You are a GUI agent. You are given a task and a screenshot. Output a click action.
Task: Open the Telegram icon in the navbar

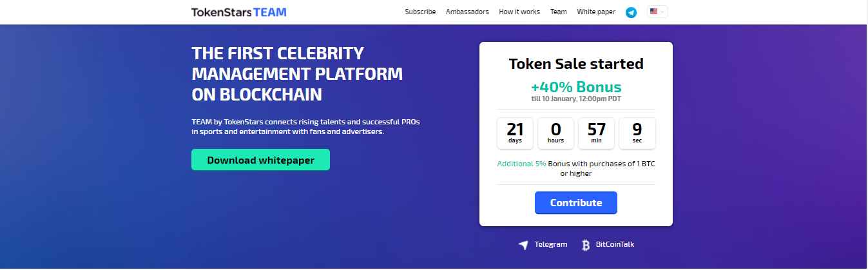click(x=631, y=12)
